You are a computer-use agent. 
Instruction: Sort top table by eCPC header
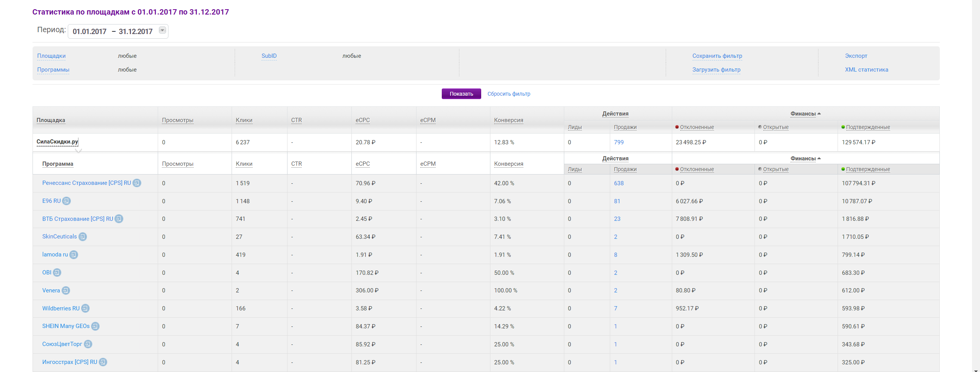363,120
